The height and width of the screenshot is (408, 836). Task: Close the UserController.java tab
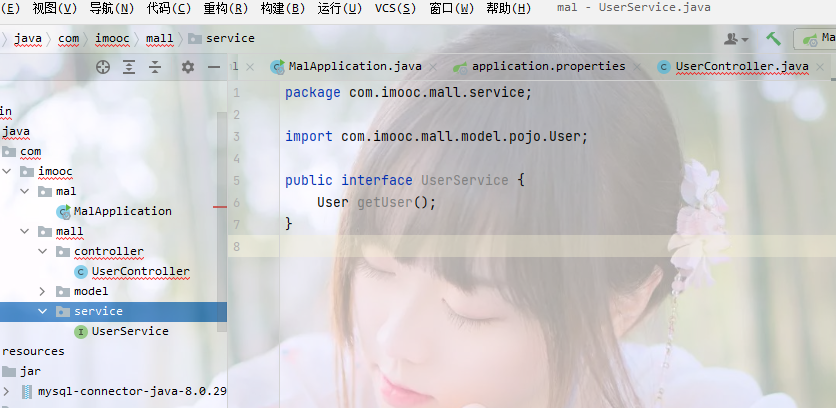coord(819,67)
